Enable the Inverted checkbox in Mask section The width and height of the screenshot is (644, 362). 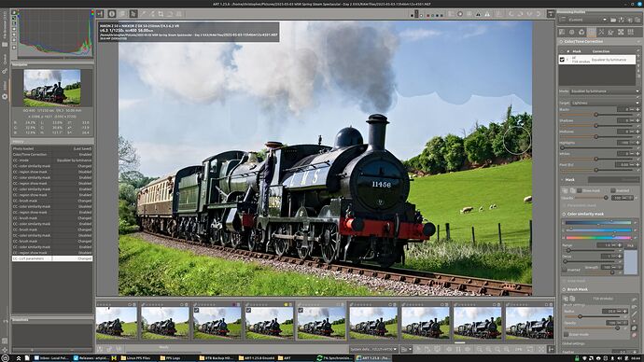tap(613, 190)
